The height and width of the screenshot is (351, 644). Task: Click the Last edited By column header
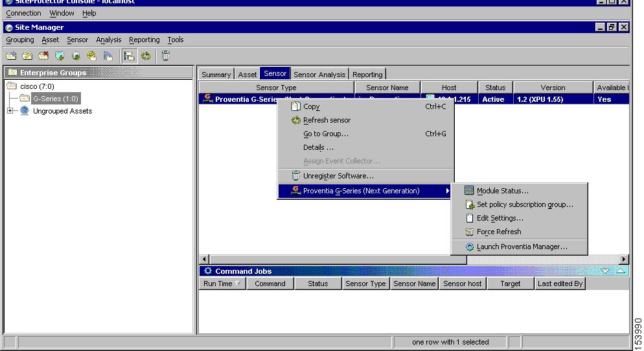click(560, 284)
